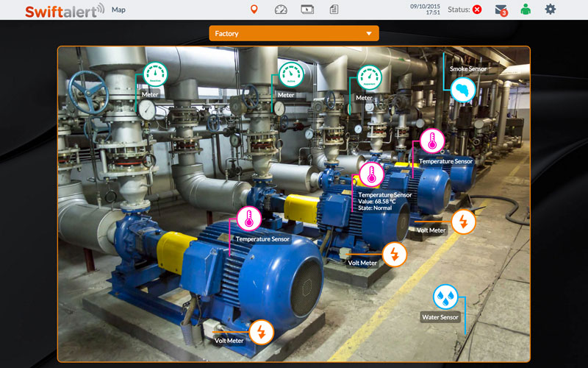
Task: Open the gauge dashboard icon in header
Action: click(x=281, y=10)
